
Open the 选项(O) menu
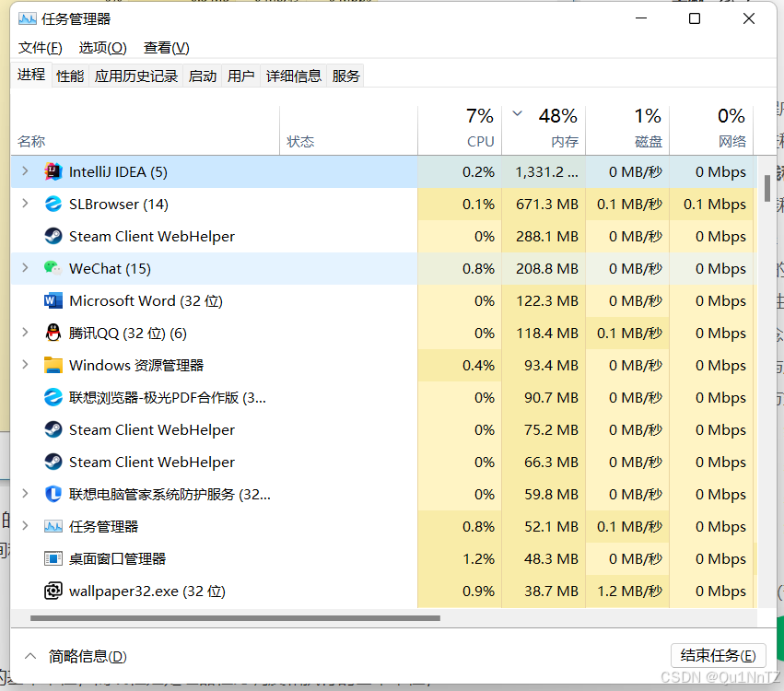(x=103, y=48)
